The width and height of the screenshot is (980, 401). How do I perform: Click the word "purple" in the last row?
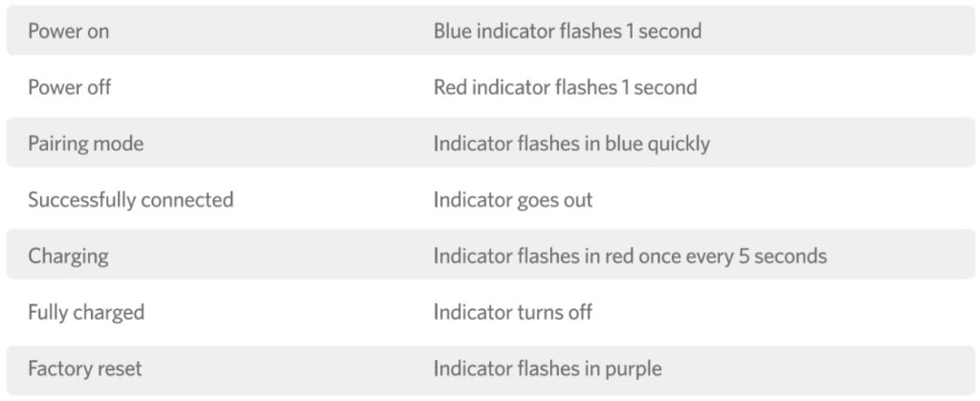[x=634, y=369]
